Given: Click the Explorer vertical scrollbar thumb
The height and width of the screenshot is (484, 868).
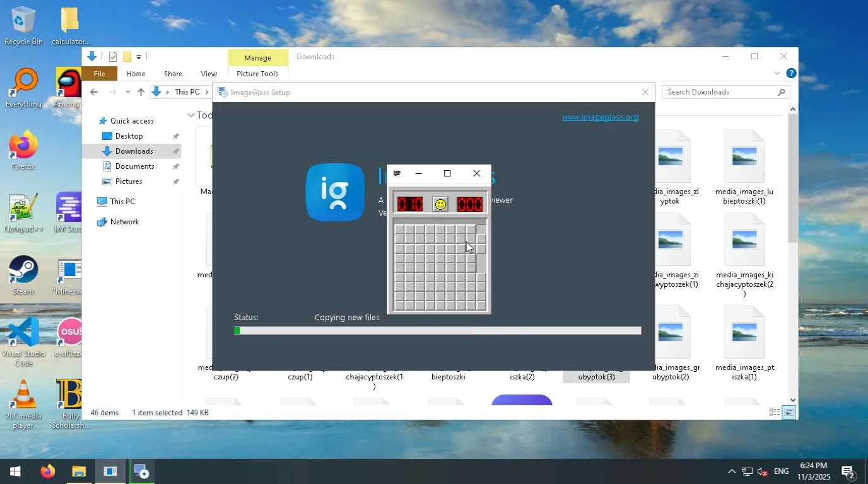Looking at the screenshot, I should [793, 180].
